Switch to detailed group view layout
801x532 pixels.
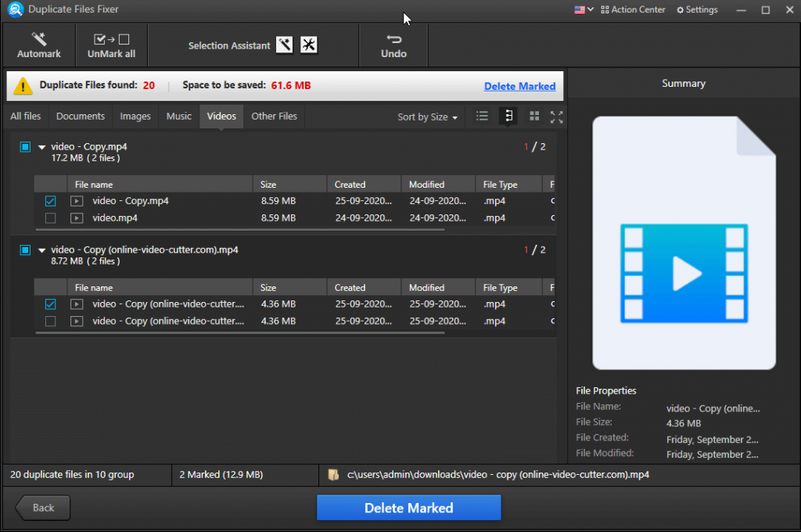point(508,116)
